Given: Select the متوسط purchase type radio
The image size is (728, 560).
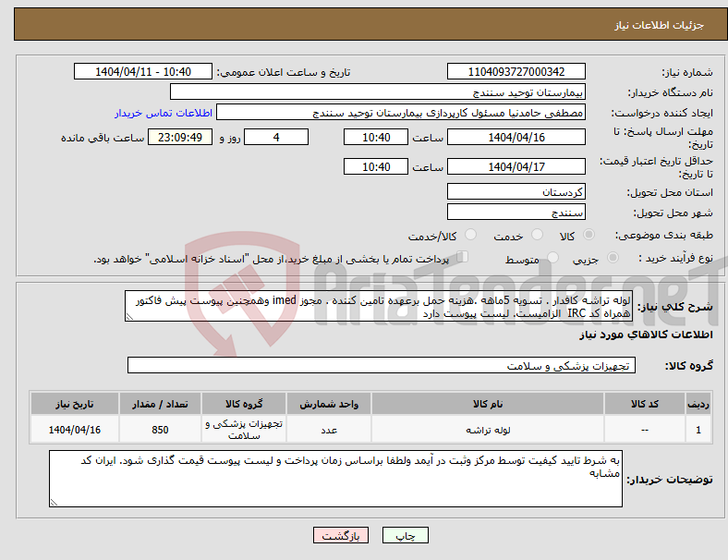Looking at the screenshot, I should [x=552, y=258].
